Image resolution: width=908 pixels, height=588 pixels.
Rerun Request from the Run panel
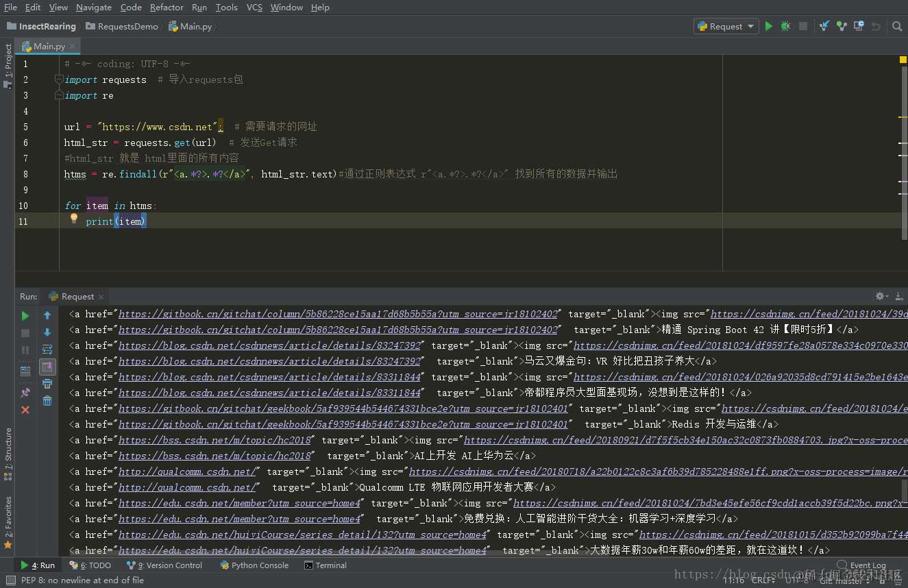click(x=25, y=316)
